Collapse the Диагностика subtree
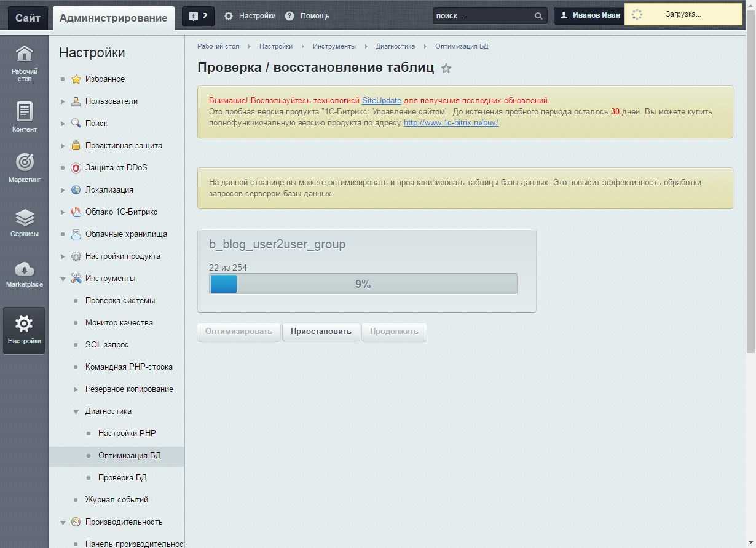This screenshot has width=756, height=548. pos(76,411)
